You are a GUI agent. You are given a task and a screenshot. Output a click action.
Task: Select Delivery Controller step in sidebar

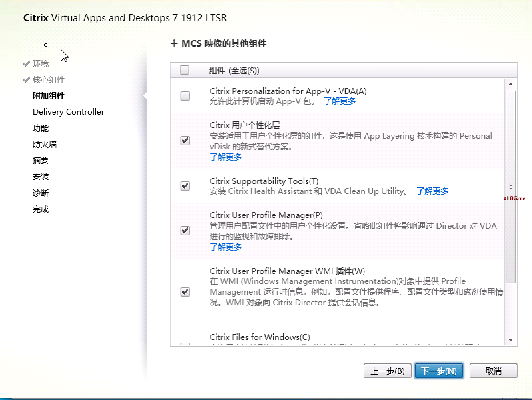tap(68, 112)
